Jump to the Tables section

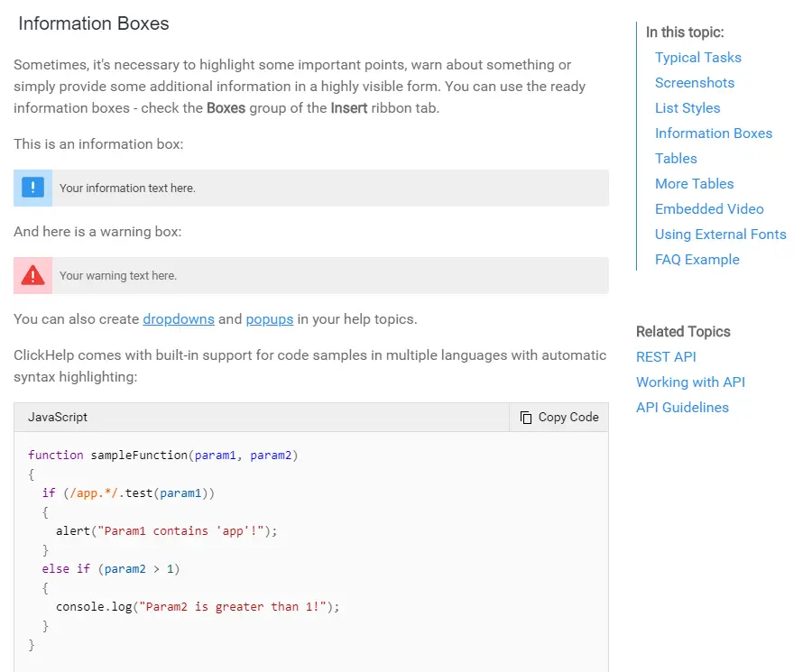point(676,159)
